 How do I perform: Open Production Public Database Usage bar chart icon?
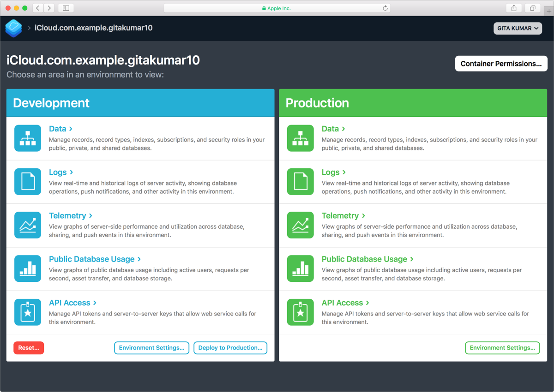[x=301, y=268]
